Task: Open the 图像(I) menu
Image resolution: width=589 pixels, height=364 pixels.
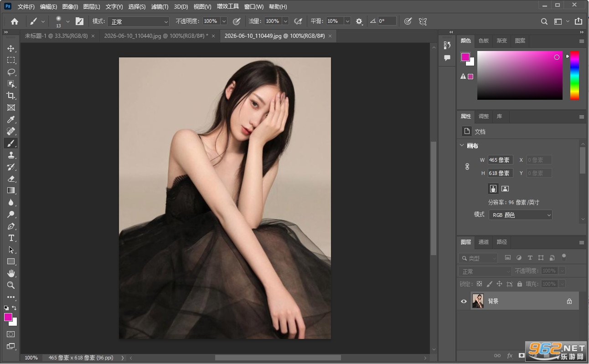Action: (70, 7)
